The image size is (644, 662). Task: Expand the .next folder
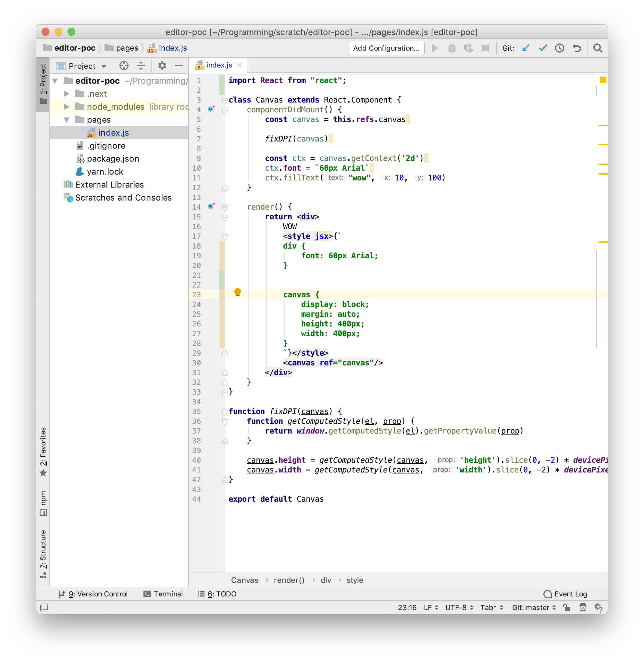tap(66, 93)
